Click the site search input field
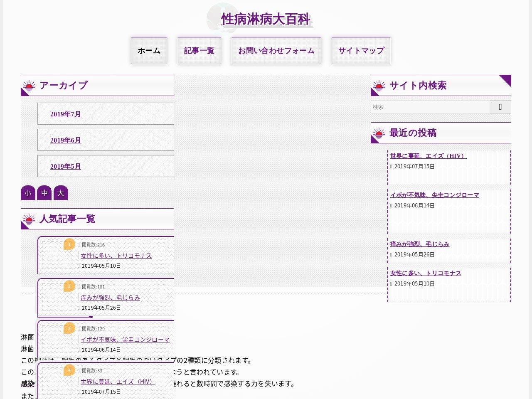The width and height of the screenshot is (532, 399). pyautogui.click(x=430, y=107)
